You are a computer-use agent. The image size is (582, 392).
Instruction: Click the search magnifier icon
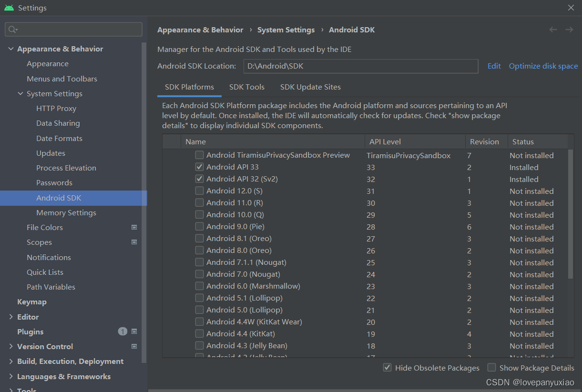click(x=12, y=30)
